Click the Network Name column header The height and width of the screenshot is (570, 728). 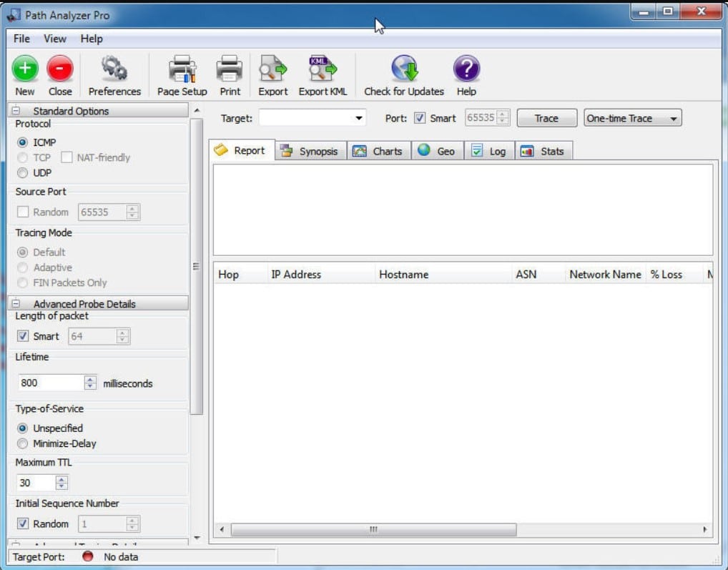pyautogui.click(x=606, y=275)
